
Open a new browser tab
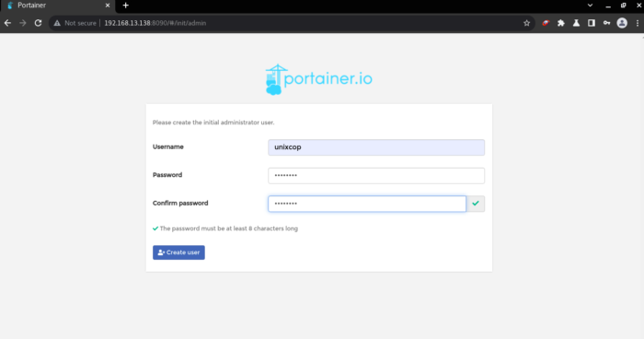(126, 6)
